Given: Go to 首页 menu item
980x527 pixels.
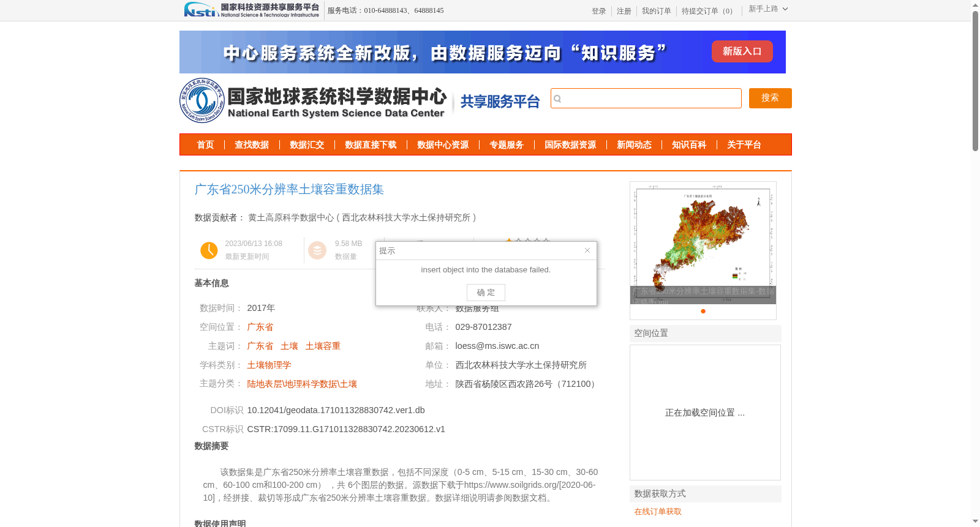Looking at the screenshot, I should [205, 145].
